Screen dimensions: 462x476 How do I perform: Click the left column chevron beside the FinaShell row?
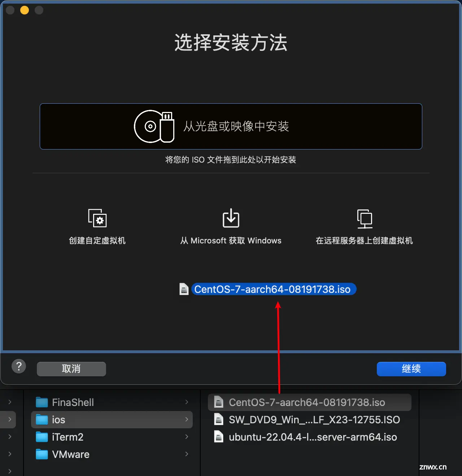click(10, 402)
